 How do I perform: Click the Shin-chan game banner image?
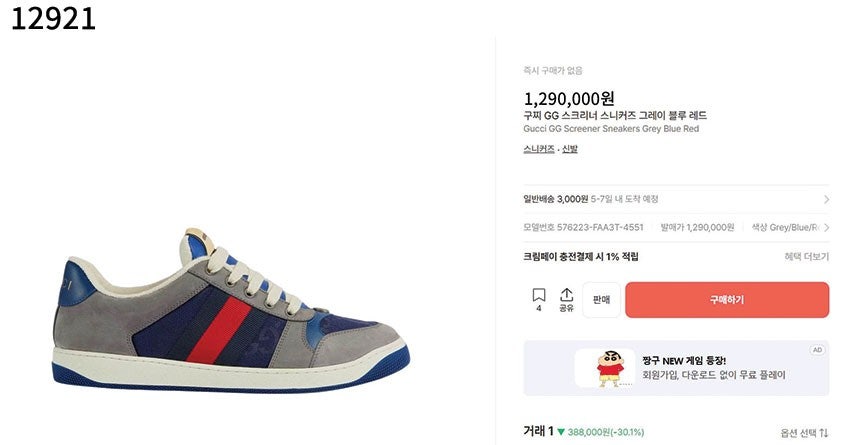pyautogui.click(x=604, y=368)
